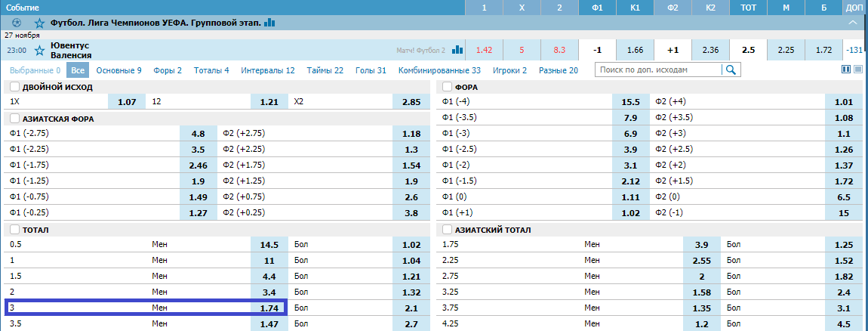Open the Комбинированные 33 tab

438,70
